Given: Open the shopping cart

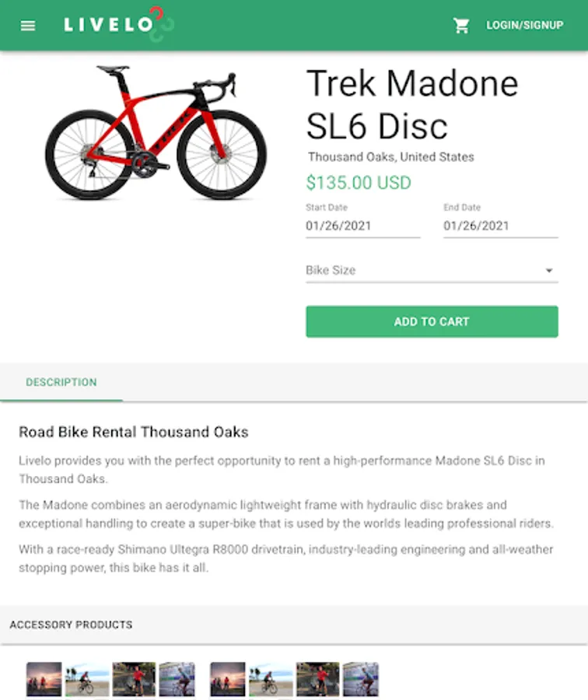Looking at the screenshot, I should 461,26.
